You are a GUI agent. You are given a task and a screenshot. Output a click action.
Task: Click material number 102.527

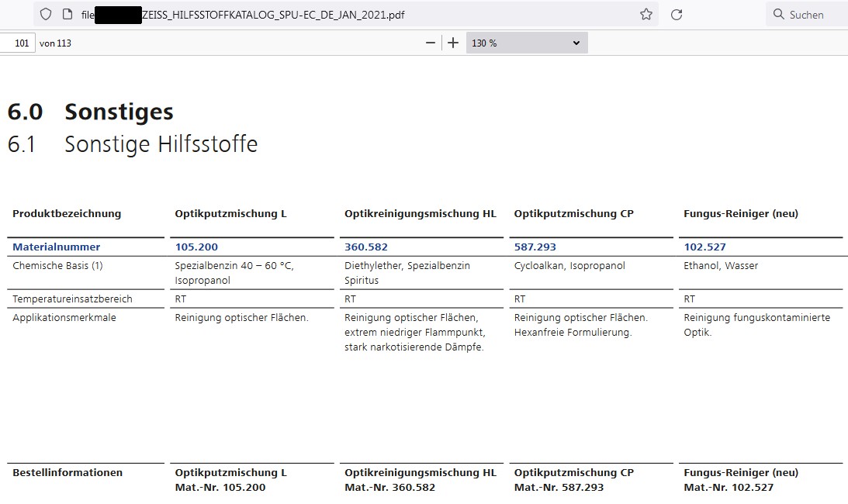point(704,247)
